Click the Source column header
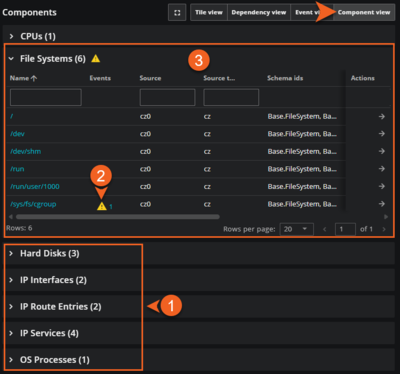400x374 pixels. 150,78
